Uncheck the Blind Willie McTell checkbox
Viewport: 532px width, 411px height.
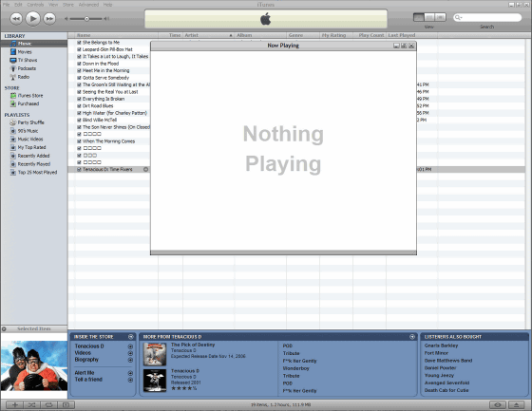[79, 120]
